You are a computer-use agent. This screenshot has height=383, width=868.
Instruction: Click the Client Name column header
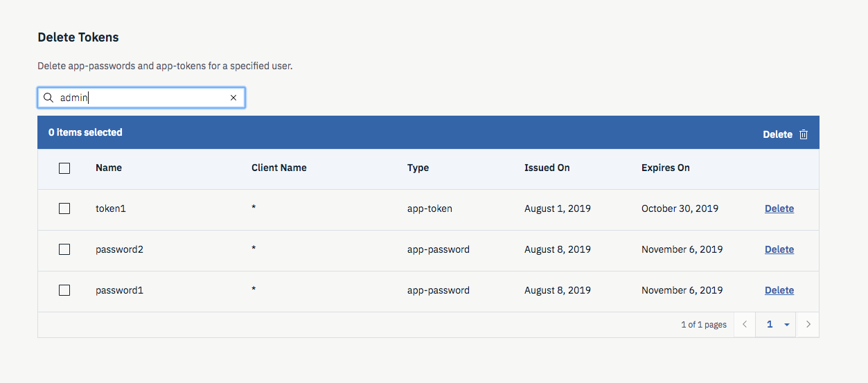278,168
